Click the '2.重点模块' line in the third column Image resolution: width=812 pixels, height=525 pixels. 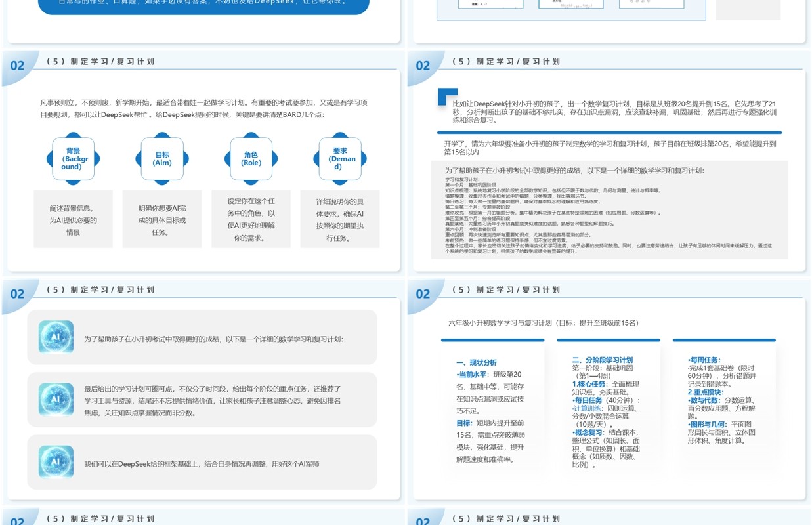(x=706, y=392)
